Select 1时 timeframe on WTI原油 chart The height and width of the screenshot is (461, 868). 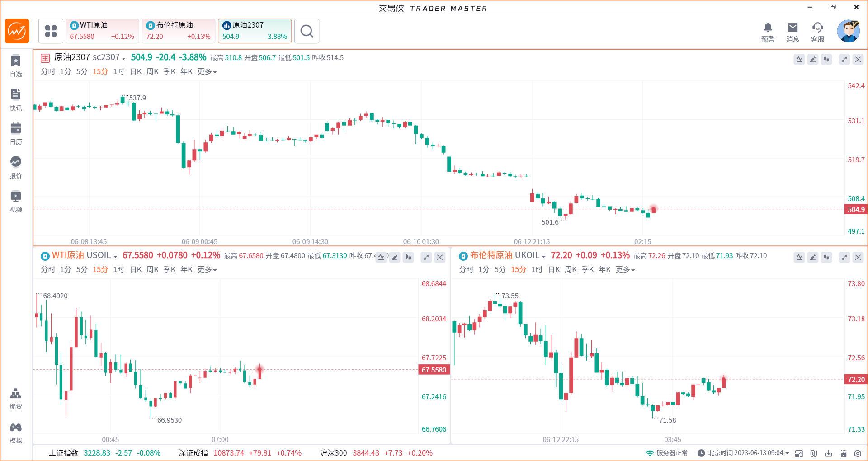click(118, 269)
